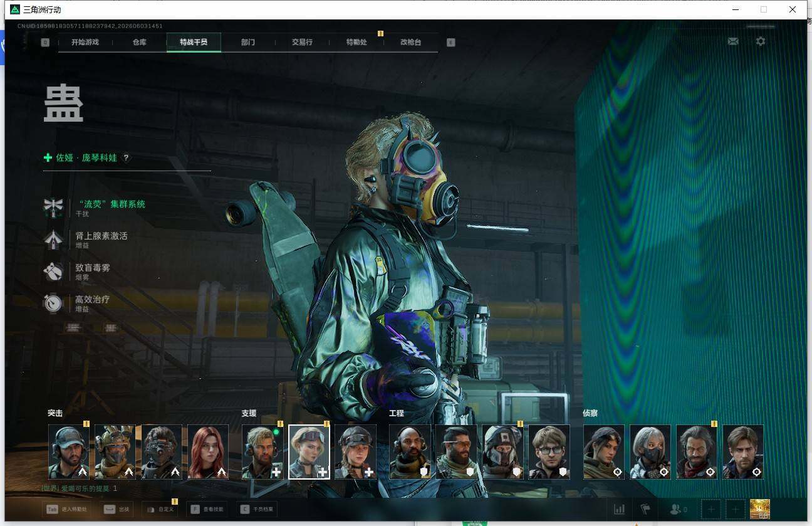Click the 致盲毒雾 skill name
The height and width of the screenshot is (526, 812).
coord(93,268)
